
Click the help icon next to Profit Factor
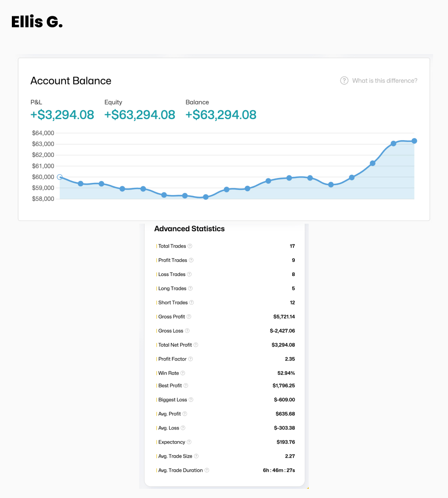(x=191, y=359)
